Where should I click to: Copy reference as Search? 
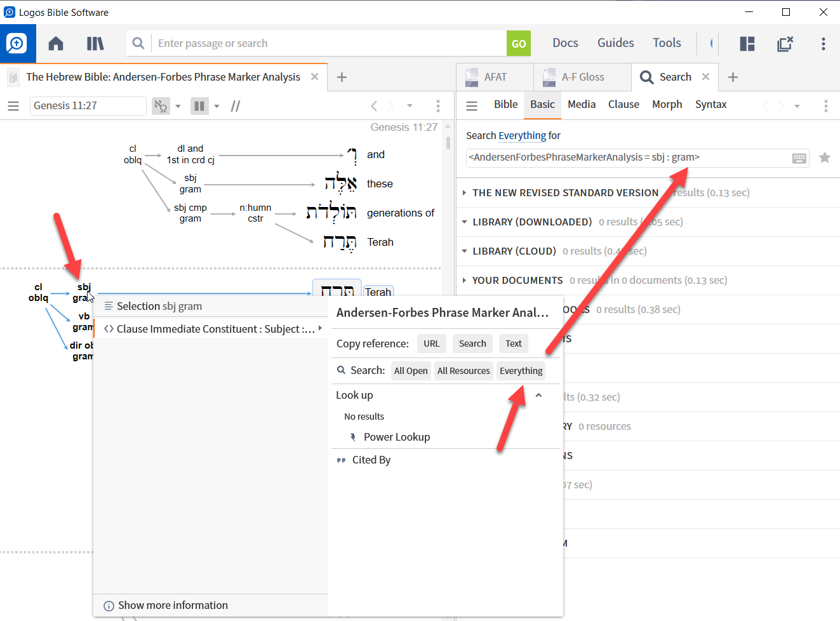click(x=472, y=344)
